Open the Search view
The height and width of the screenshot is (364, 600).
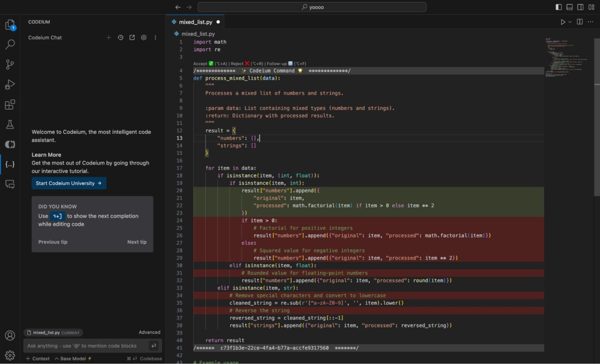[10, 44]
